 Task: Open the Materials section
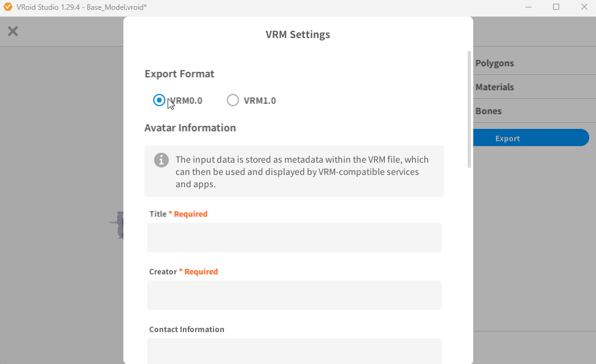(x=494, y=87)
